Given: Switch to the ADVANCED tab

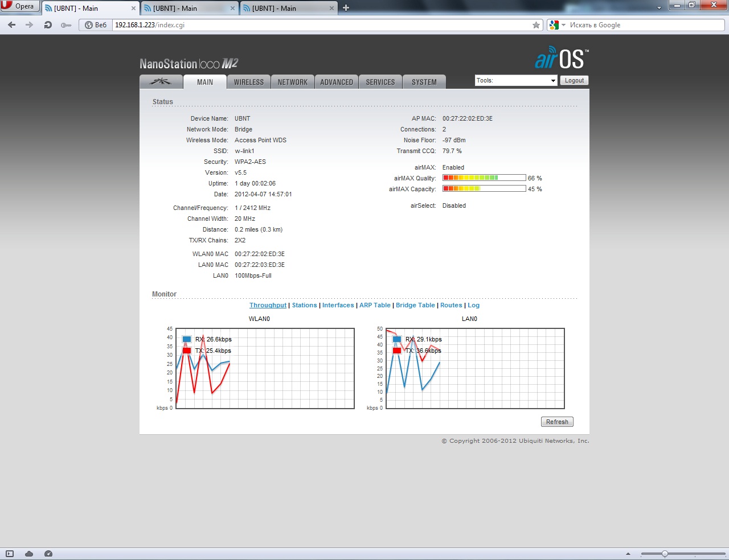Looking at the screenshot, I should click(x=337, y=82).
